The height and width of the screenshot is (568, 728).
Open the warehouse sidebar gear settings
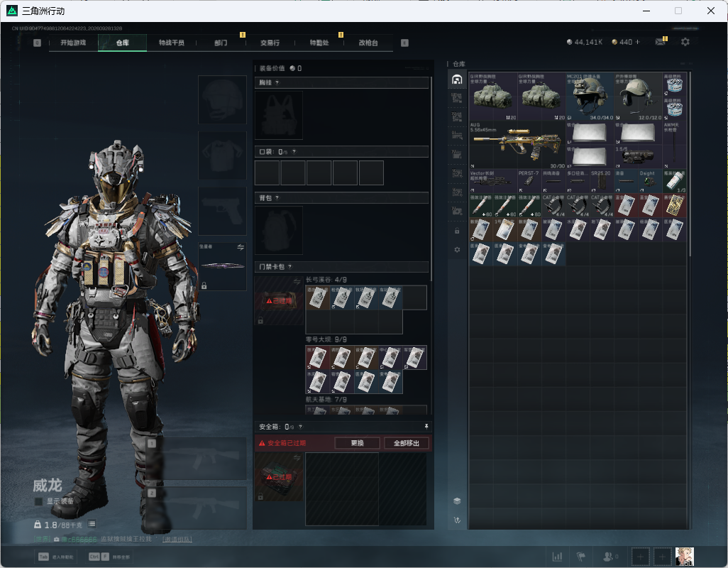(x=457, y=249)
